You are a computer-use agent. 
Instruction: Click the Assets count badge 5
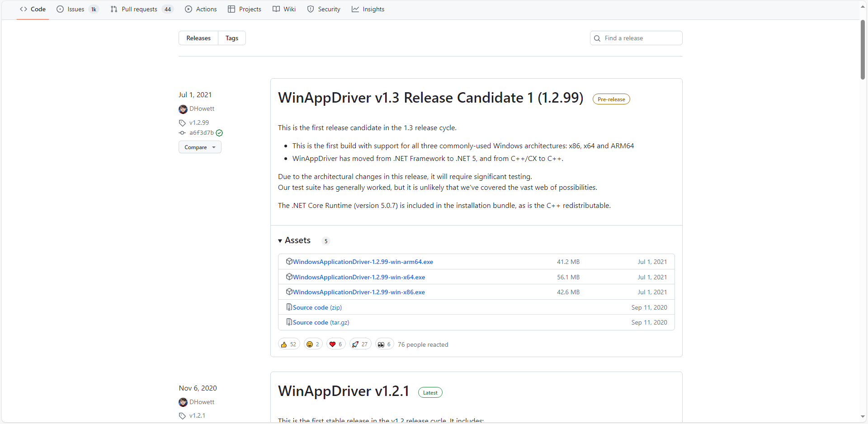pos(326,241)
